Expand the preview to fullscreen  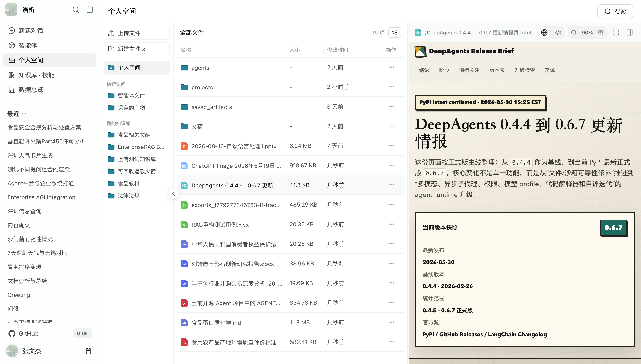pos(616,32)
